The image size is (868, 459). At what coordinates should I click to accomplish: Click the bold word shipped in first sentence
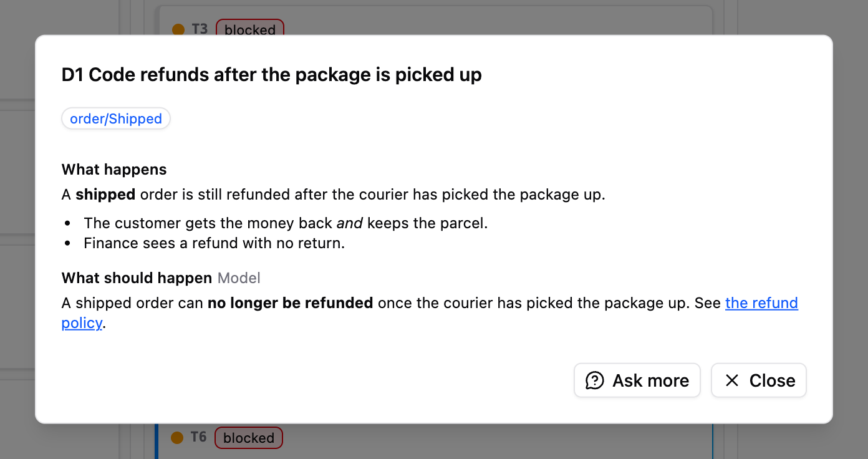(105, 195)
